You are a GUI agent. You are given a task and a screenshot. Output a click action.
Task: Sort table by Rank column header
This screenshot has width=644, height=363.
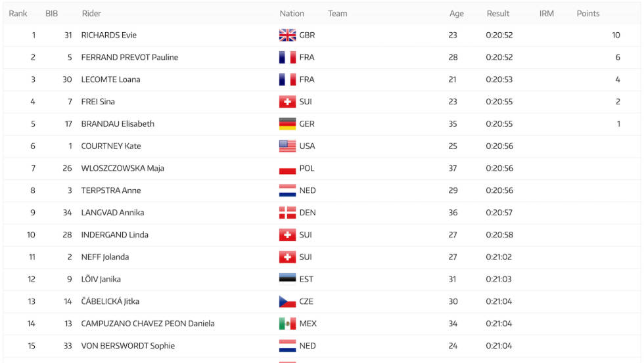(18, 14)
